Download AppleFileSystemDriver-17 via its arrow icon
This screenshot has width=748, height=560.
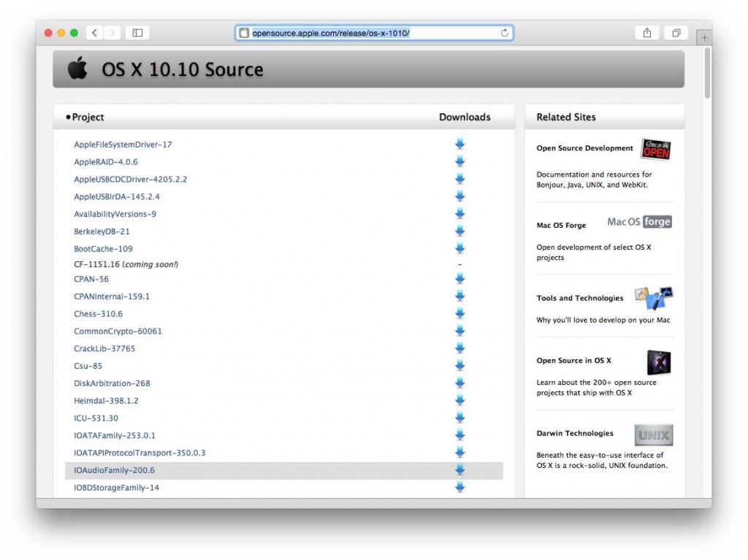(x=460, y=144)
